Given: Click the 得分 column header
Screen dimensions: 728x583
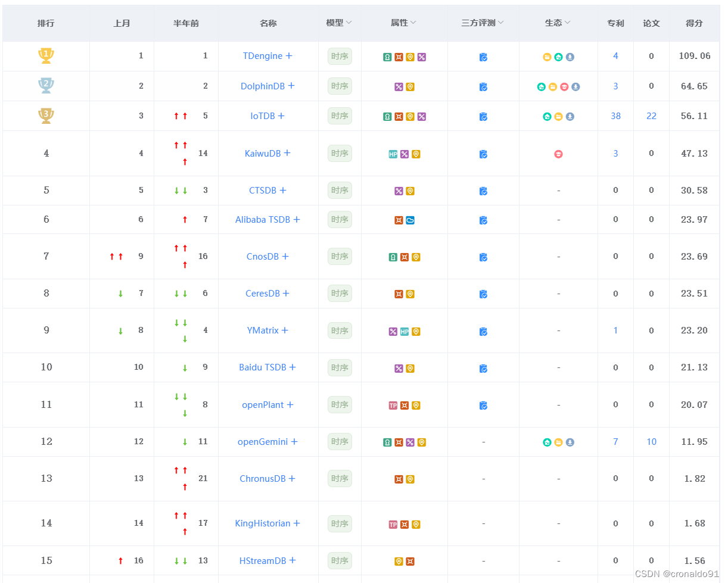Looking at the screenshot, I should point(695,23).
